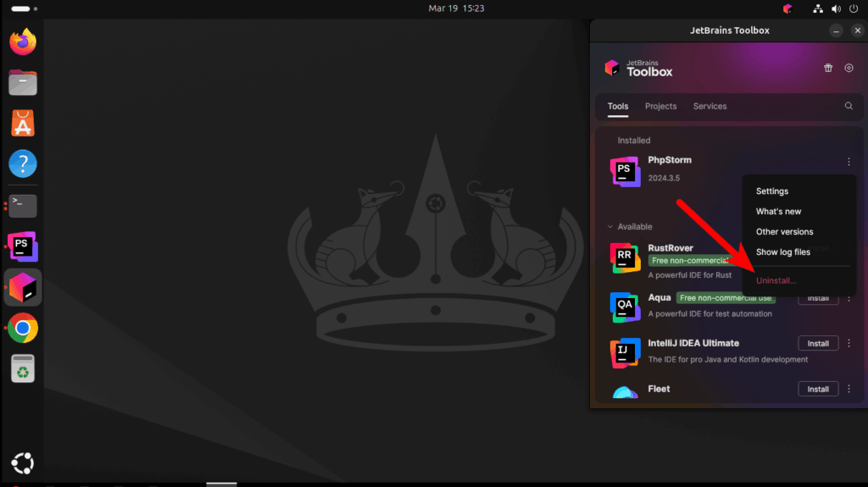Viewport: 868px width, 487px height.
Task: Click the Installed section label
Action: point(634,141)
